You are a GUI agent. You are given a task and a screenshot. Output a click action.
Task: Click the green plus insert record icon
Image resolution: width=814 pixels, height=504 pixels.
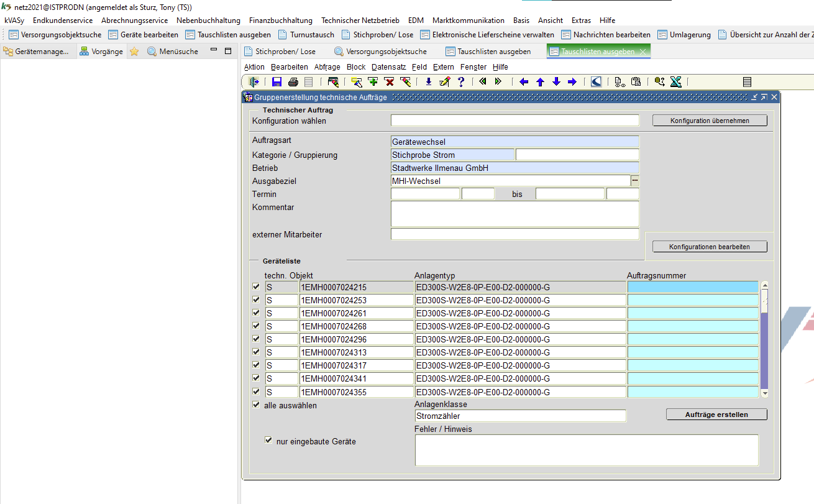(373, 81)
